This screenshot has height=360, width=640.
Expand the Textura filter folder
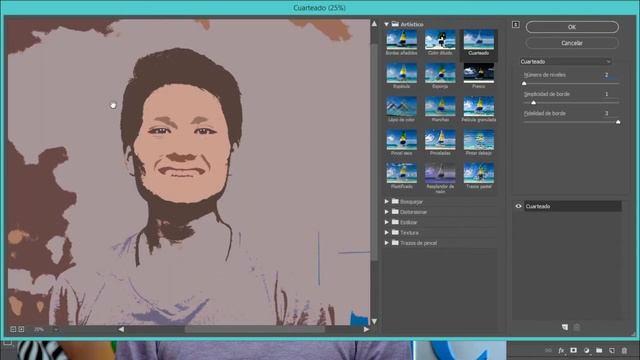pyautogui.click(x=387, y=232)
